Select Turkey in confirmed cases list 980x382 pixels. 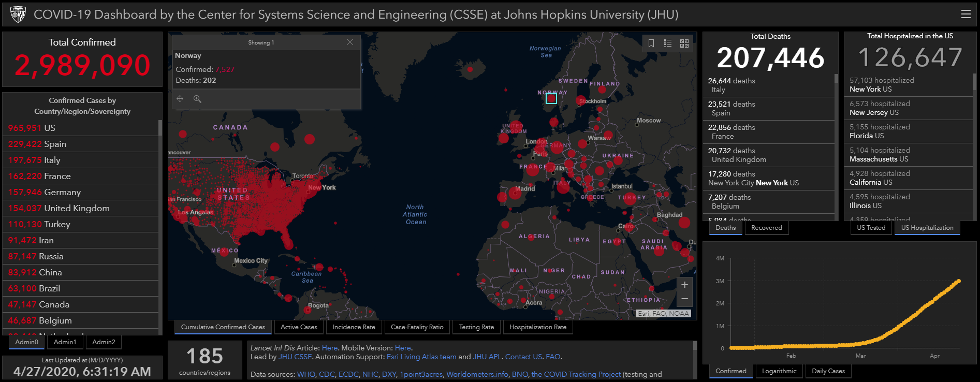coord(80,224)
